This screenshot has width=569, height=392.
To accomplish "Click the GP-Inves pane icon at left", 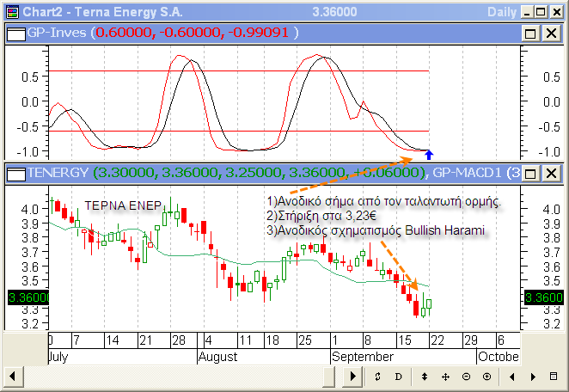I will point(15,33).
